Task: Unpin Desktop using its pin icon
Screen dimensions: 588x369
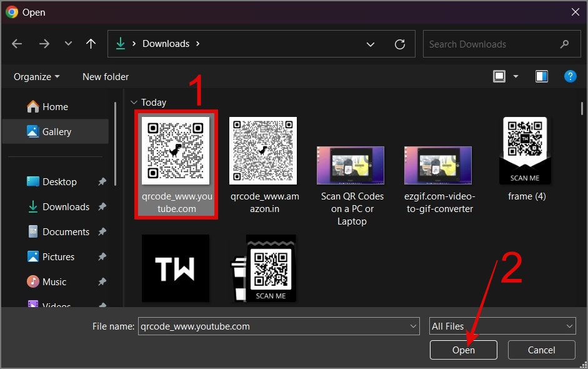Action: pos(102,182)
